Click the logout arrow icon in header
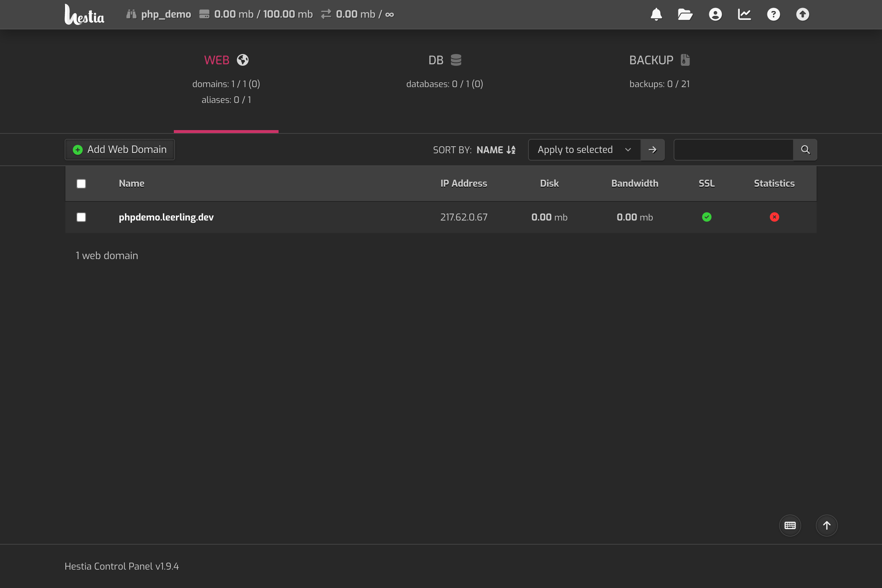This screenshot has height=588, width=882. click(803, 14)
